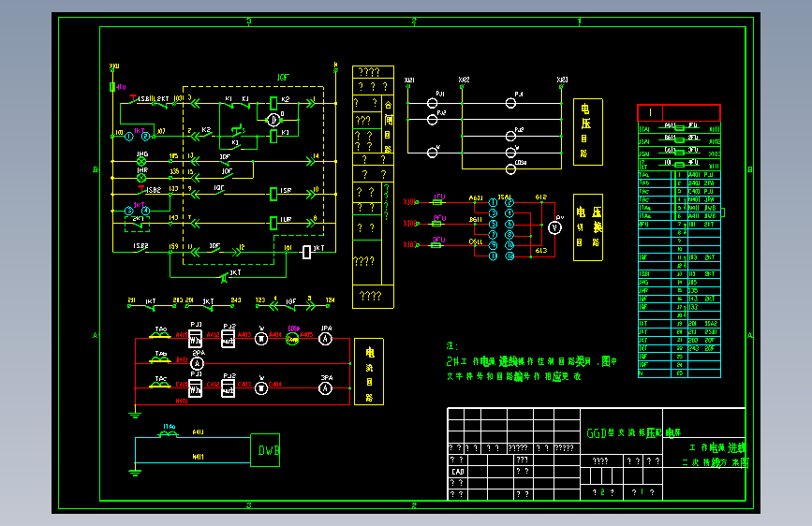This screenshot has height=526, width=812.
Task: Click 1SA1 terminal circle 6
Action: (x=509, y=225)
